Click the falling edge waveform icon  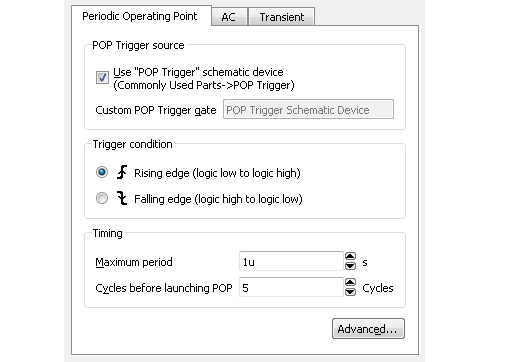(x=122, y=198)
